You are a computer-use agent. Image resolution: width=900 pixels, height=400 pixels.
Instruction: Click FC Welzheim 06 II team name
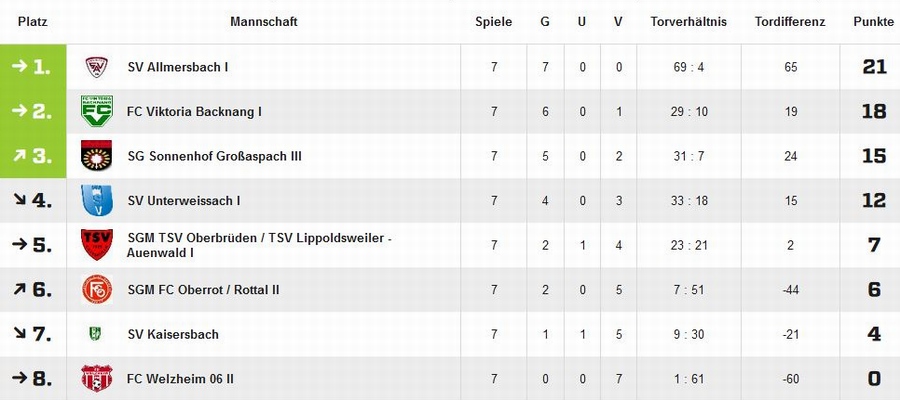pyautogui.click(x=180, y=379)
